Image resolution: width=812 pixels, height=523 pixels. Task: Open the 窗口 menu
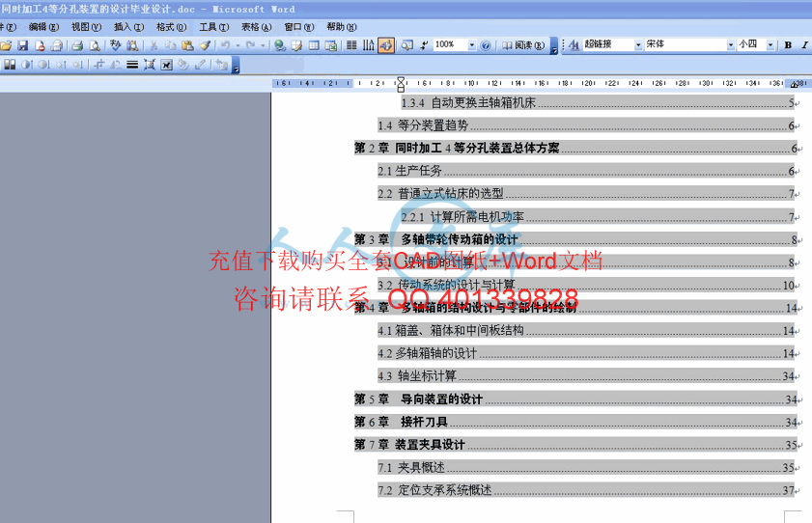(x=298, y=27)
